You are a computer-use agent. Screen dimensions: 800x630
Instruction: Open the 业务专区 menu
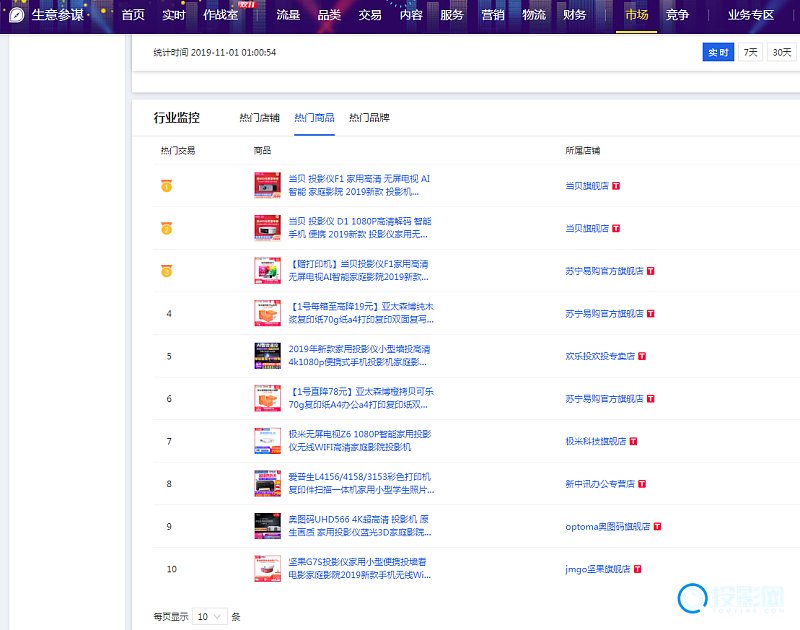751,15
